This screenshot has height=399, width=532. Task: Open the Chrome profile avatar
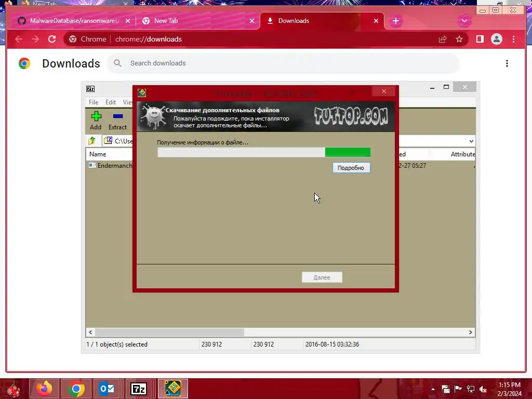coord(496,39)
